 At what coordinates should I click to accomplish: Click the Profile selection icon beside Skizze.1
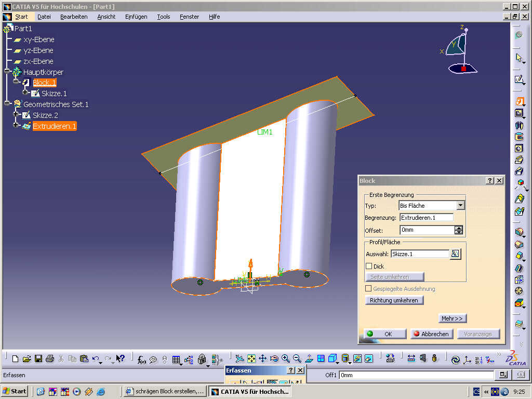[455, 254]
